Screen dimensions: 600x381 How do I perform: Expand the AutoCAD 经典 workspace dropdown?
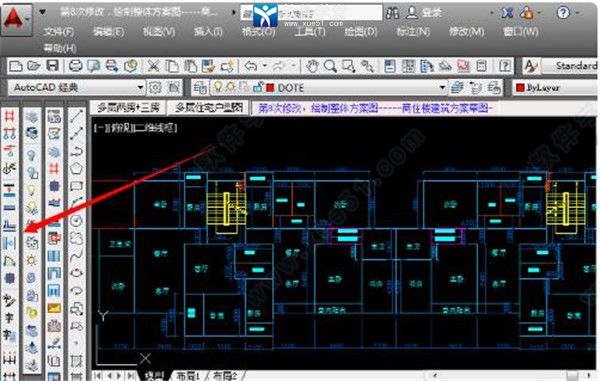pyautogui.click(x=140, y=88)
